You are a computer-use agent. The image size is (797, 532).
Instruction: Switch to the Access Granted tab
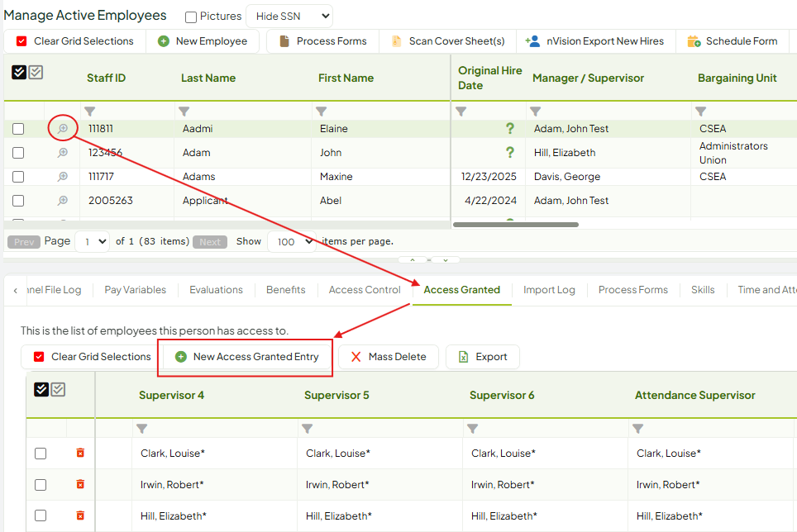pyautogui.click(x=462, y=290)
